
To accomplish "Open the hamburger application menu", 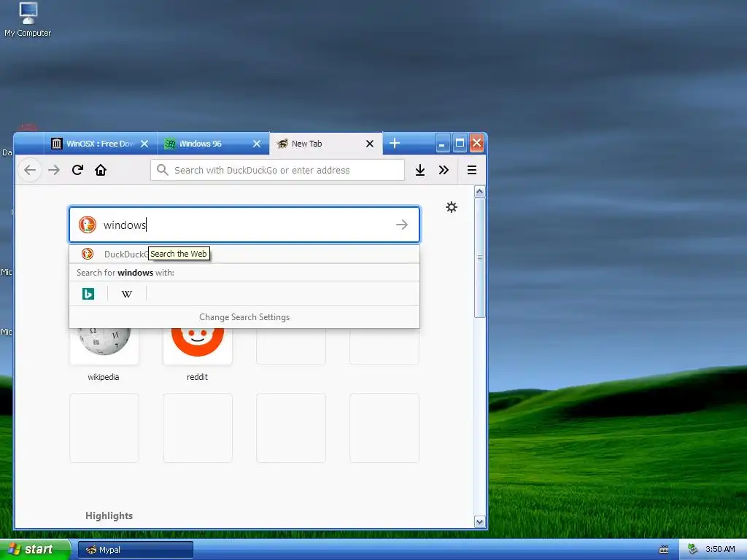I will [x=472, y=170].
